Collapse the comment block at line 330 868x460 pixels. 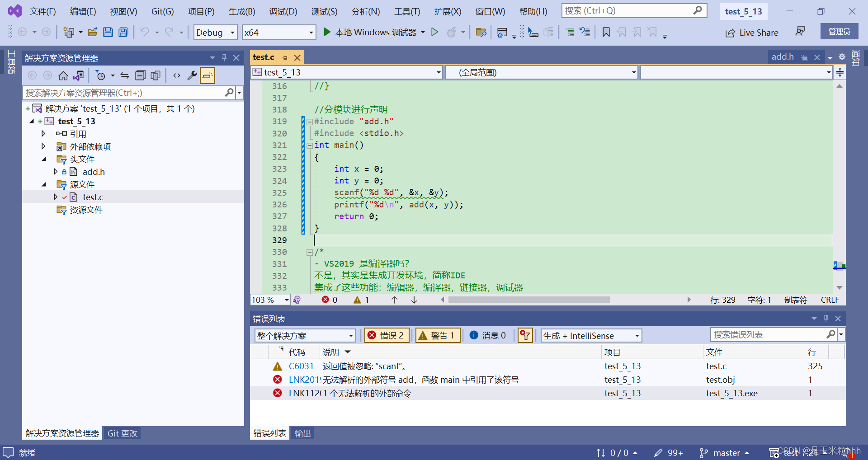310,252
